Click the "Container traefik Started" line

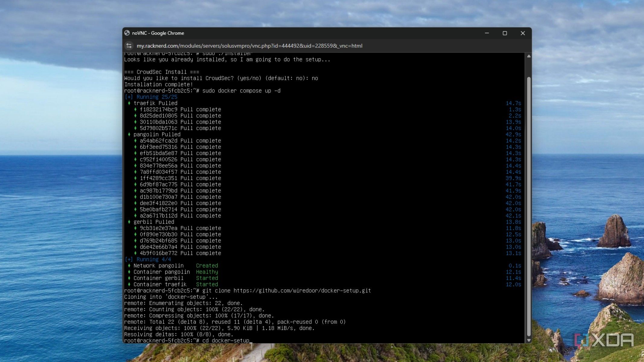(176, 284)
